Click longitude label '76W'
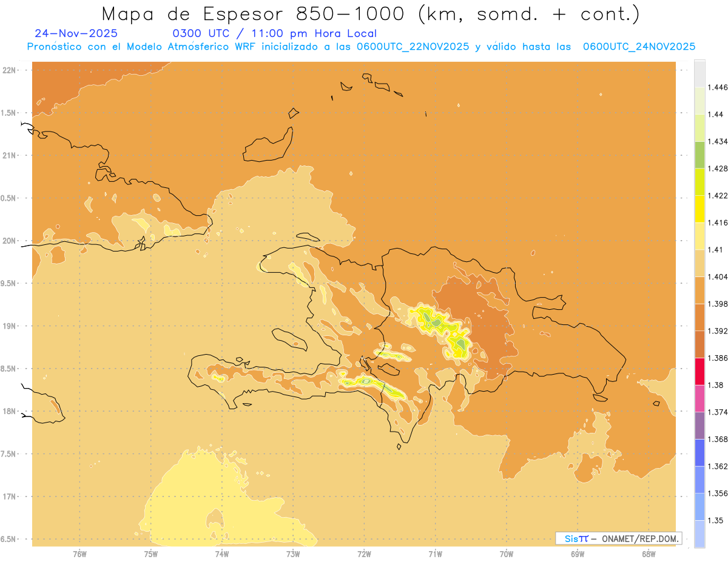The image size is (728, 562). pyautogui.click(x=79, y=554)
